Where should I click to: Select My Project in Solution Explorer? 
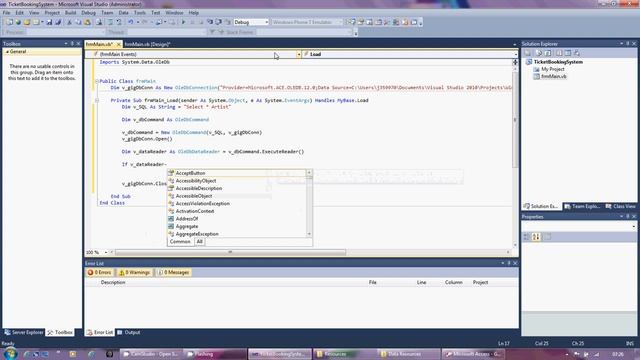pos(553,69)
